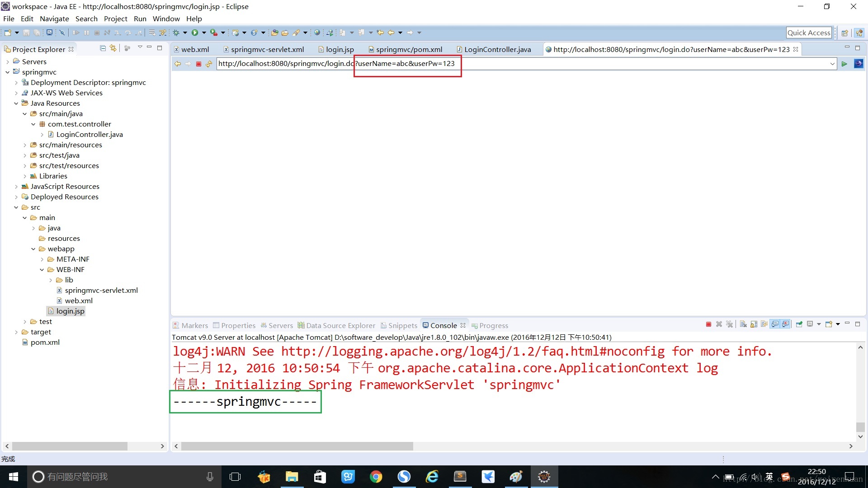Open the LoginController.java editor tab
This screenshot has width=868, height=488.
coord(497,49)
